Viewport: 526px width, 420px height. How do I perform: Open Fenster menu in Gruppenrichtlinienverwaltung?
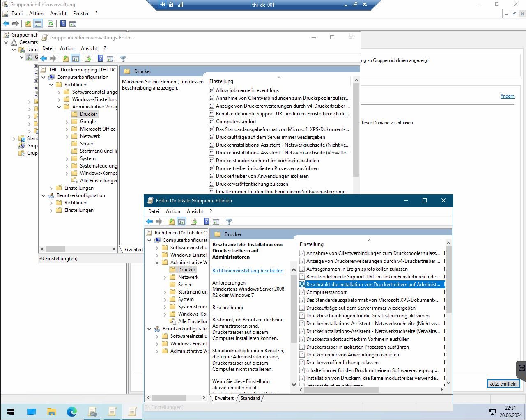(81, 14)
